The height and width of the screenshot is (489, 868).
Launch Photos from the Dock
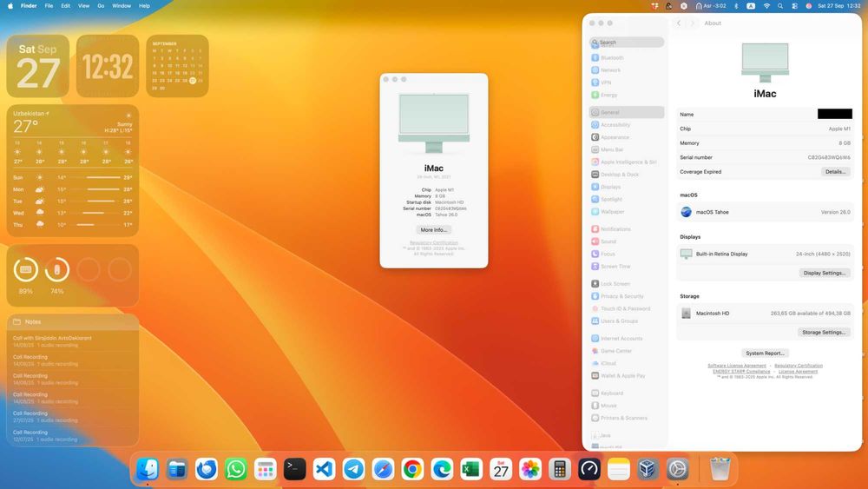(530, 470)
